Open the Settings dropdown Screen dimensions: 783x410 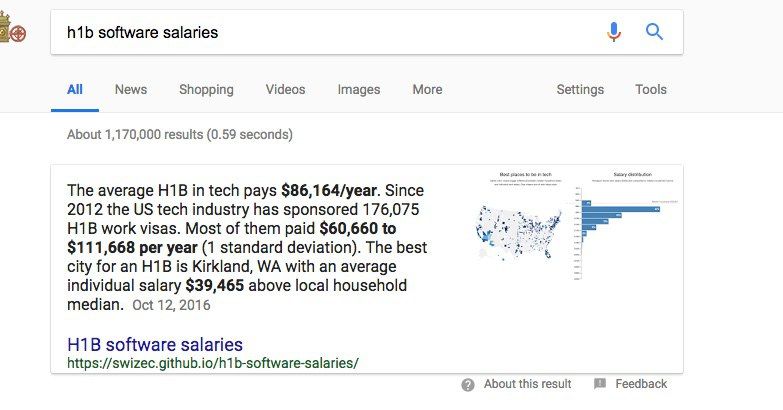point(580,90)
